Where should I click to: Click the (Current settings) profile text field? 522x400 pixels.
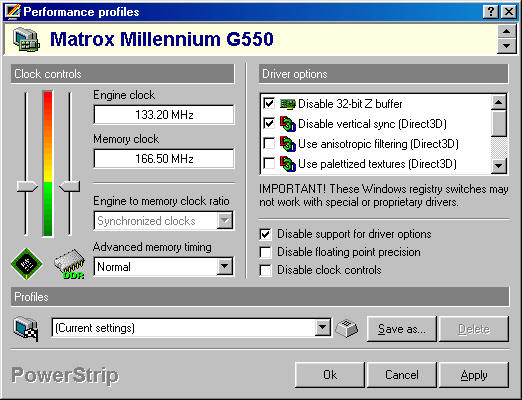click(x=183, y=328)
